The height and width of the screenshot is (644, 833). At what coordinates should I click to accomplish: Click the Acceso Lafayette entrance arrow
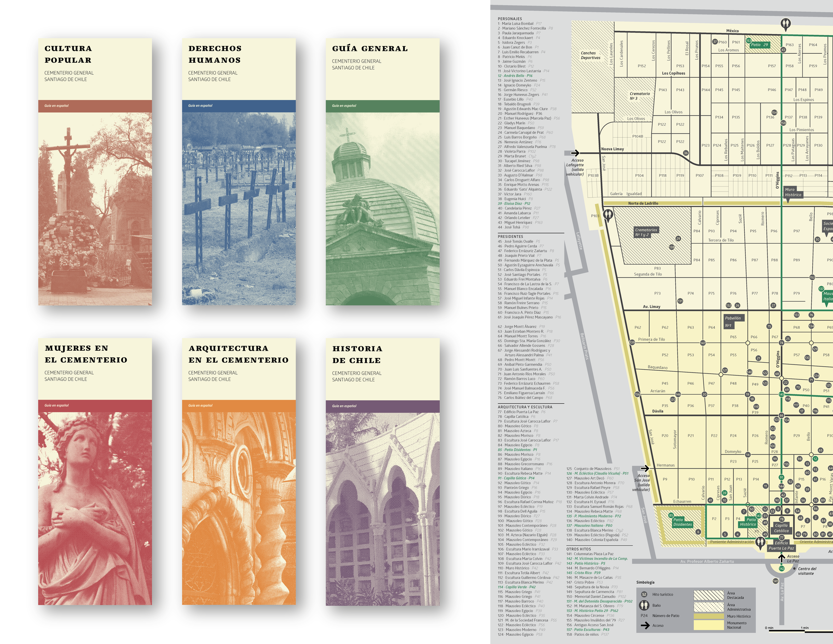tap(575, 153)
